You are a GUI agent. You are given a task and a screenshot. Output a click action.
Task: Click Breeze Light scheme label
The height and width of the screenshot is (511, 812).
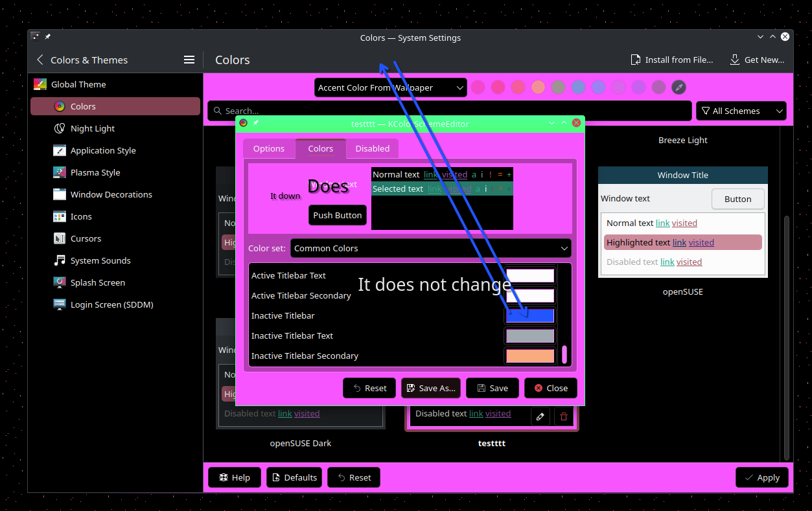coord(683,140)
